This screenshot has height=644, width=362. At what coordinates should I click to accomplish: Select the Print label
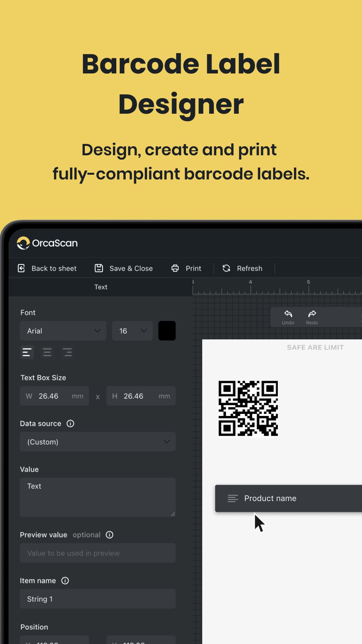pos(193,268)
